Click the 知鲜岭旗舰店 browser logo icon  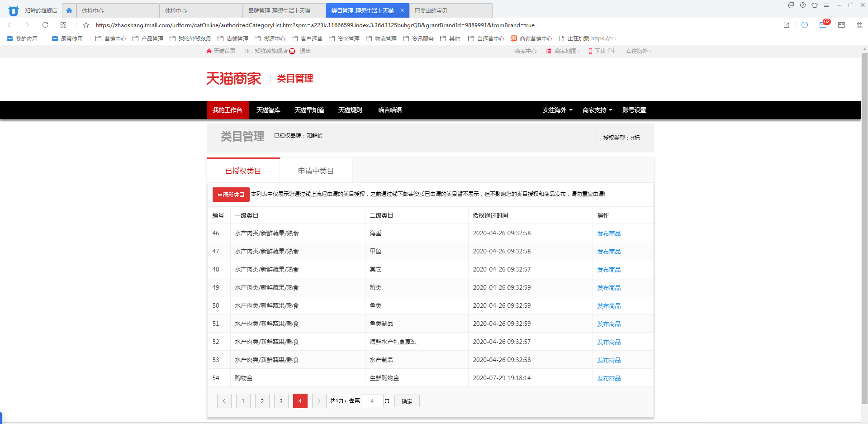pos(14,10)
